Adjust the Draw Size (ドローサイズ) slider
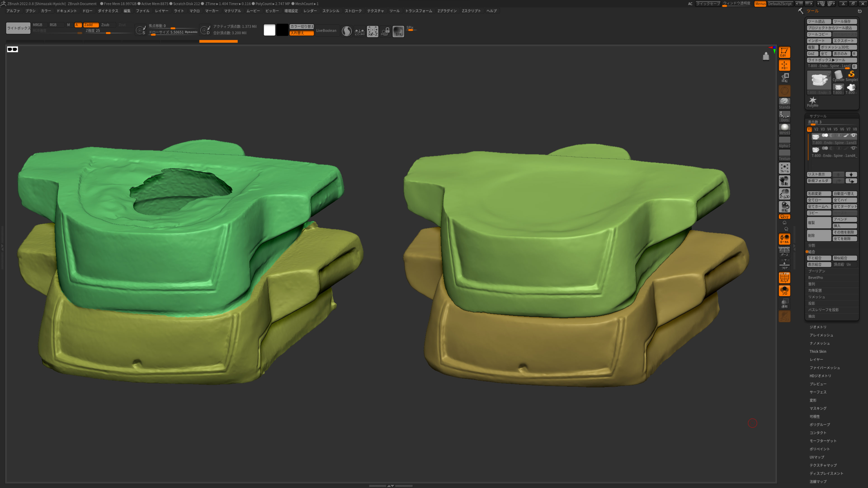 [x=173, y=32]
